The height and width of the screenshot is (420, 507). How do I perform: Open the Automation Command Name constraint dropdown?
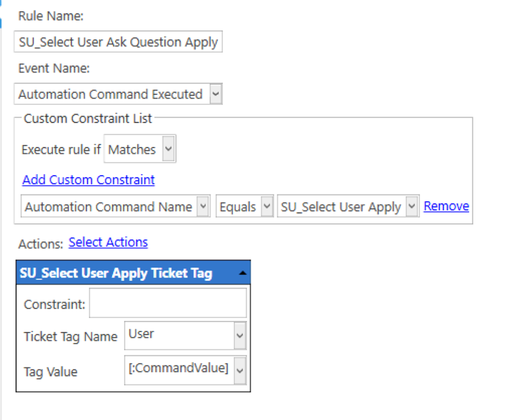pyautogui.click(x=116, y=206)
